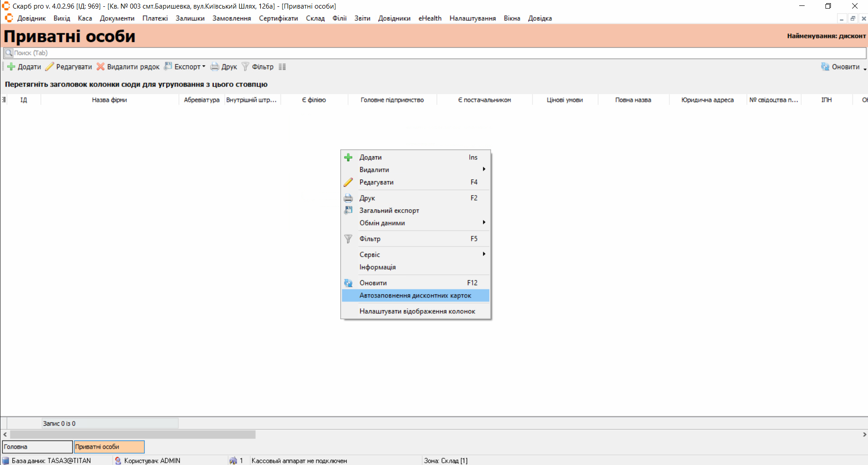Click the column layout icon after Фільтр
Viewport: 868px width, 465px height.
pyautogui.click(x=282, y=67)
